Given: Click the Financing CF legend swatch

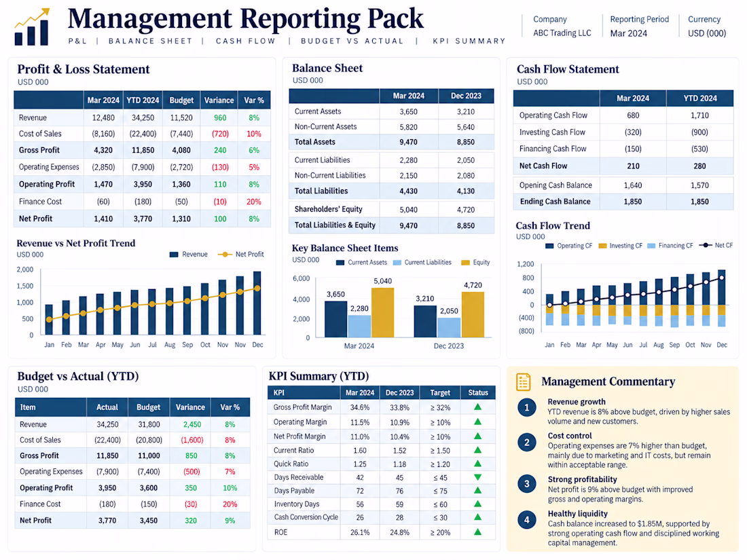Looking at the screenshot, I should (651, 246).
